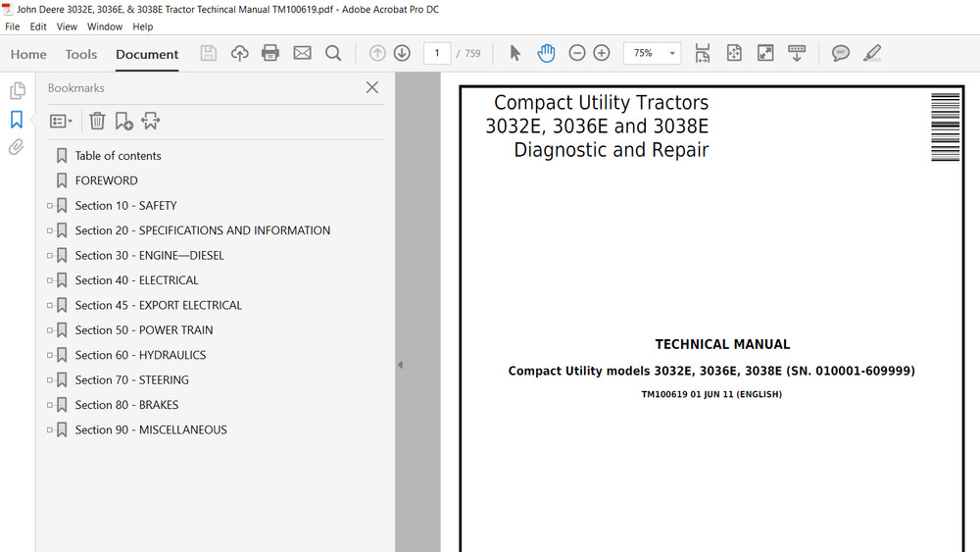Image resolution: width=980 pixels, height=552 pixels.
Task: Expand Section 45 - EXPORT ELECTRICAL node
Action: pos(50,305)
